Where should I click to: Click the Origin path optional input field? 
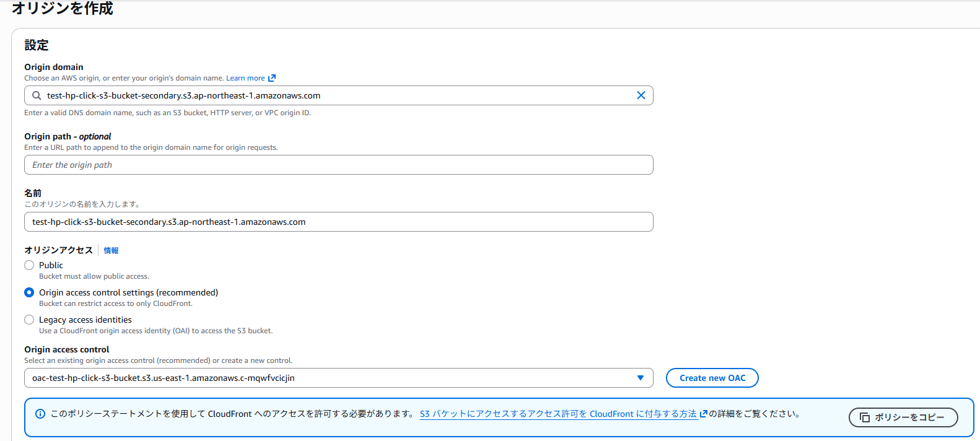(339, 165)
